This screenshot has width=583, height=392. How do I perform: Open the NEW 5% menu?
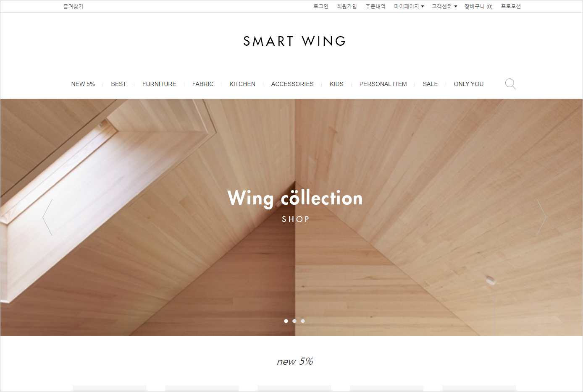[83, 84]
